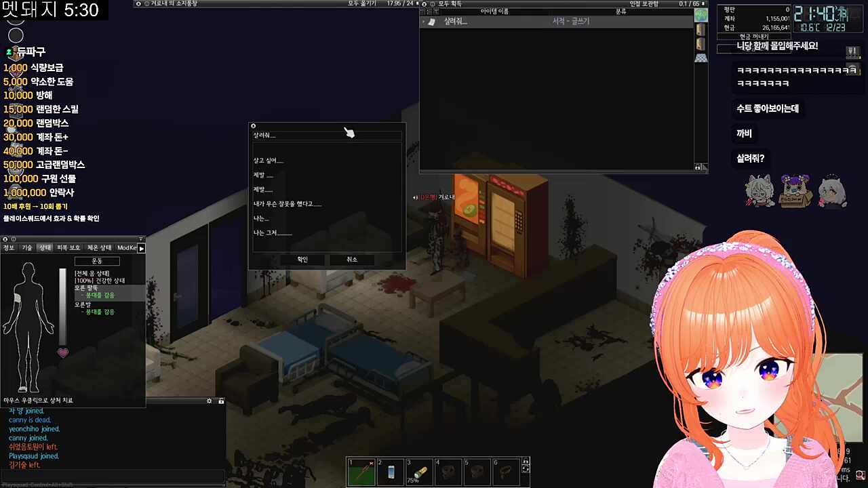The height and width of the screenshot is (488, 868).
Task: Switch to the 정보 tab
Action: coord(9,248)
